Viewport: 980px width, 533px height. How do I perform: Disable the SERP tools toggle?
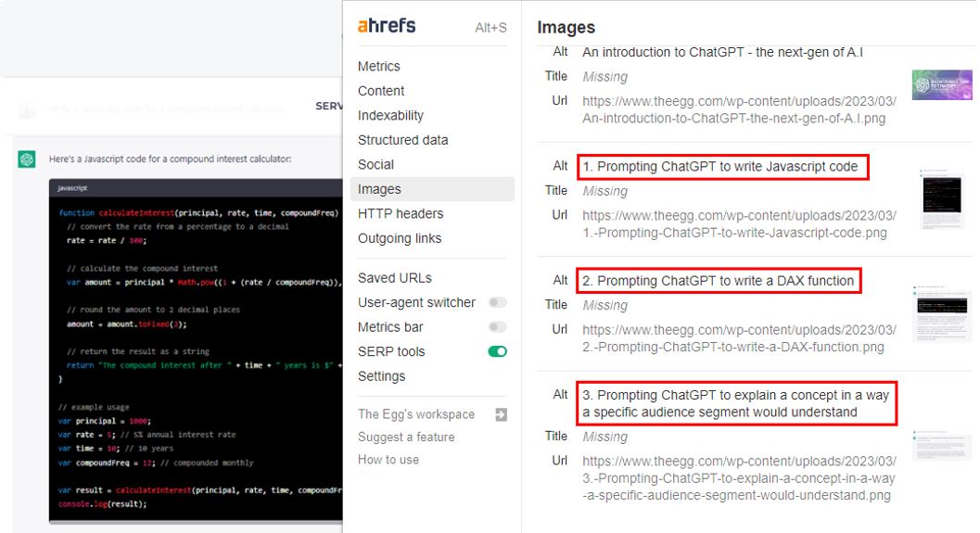pyautogui.click(x=498, y=352)
